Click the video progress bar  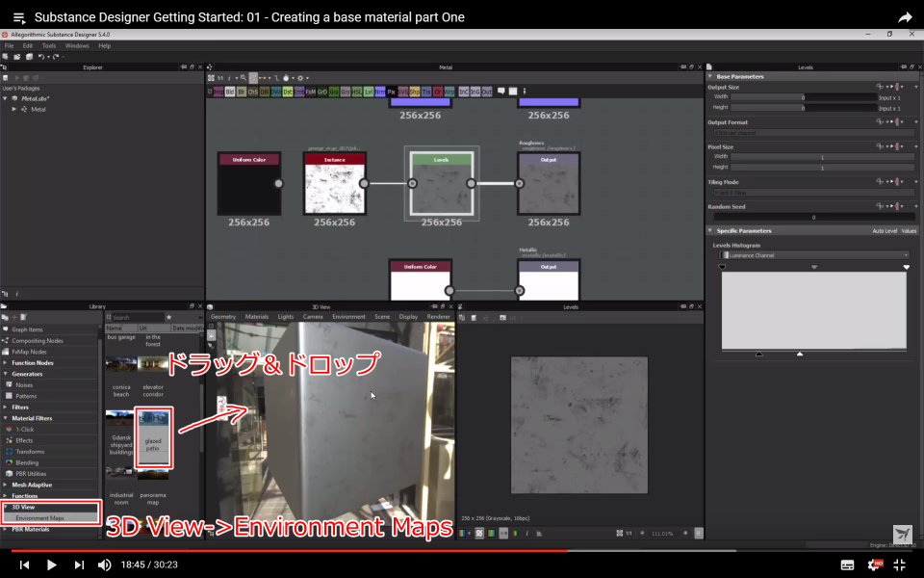tap(462, 550)
